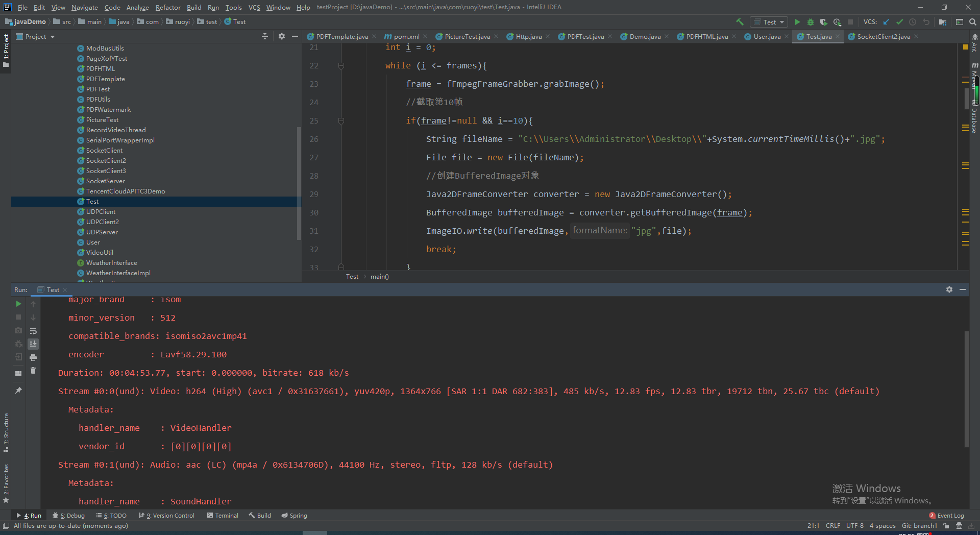Click the Run panel dump threads camera icon
The width and height of the screenshot is (980, 535).
point(18,330)
